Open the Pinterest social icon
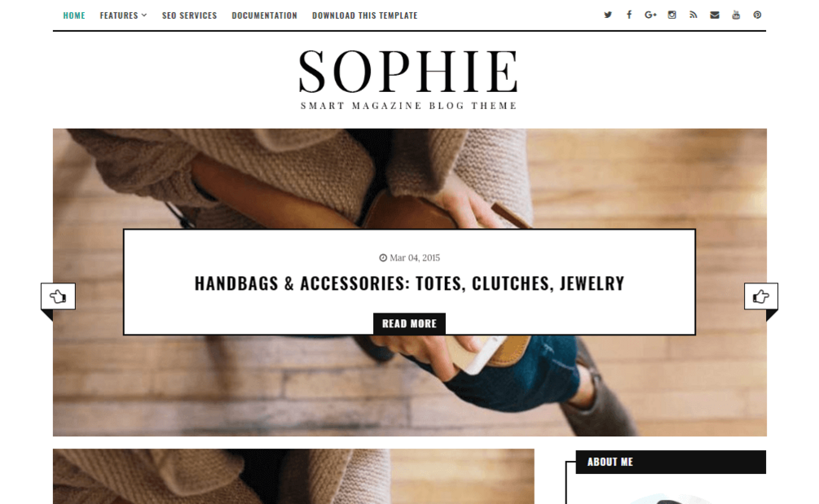Image resolution: width=819 pixels, height=504 pixels. pyautogui.click(x=757, y=15)
